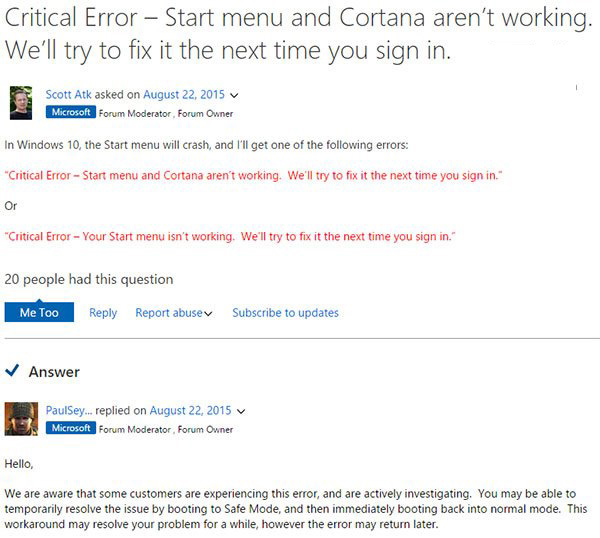Open the Report abuse dropdown
600x538 pixels.
click(x=174, y=313)
